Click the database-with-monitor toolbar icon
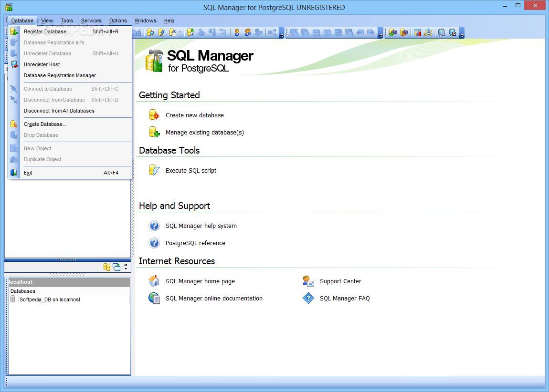The width and height of the screenshot is (549, 392). [x=150, y=32]
